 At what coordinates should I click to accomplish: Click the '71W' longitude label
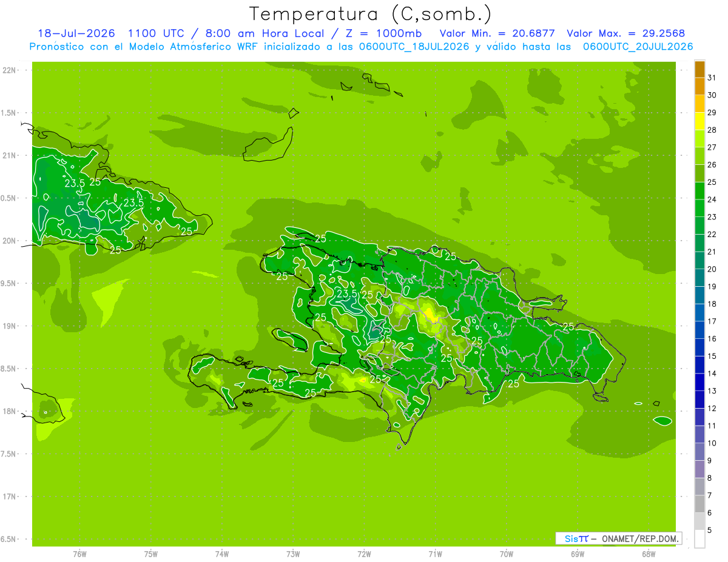(x=435, y=554)
